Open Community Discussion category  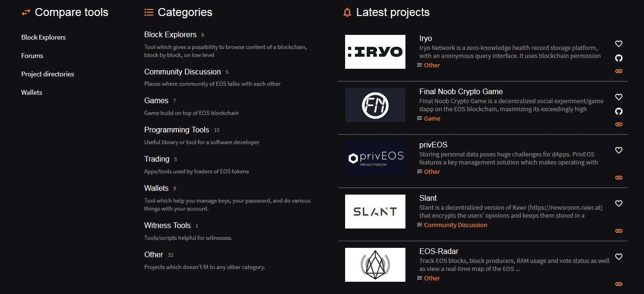click(x=182, y=72)
